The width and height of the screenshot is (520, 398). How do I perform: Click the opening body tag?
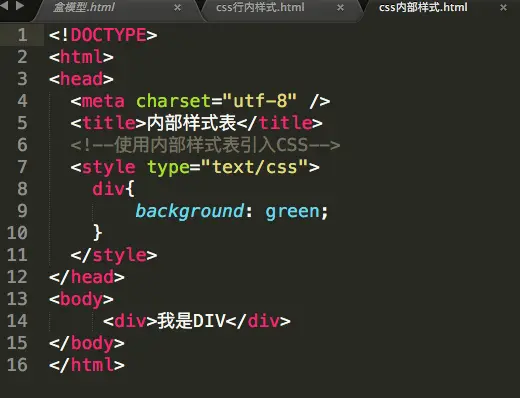pos(81,299)
